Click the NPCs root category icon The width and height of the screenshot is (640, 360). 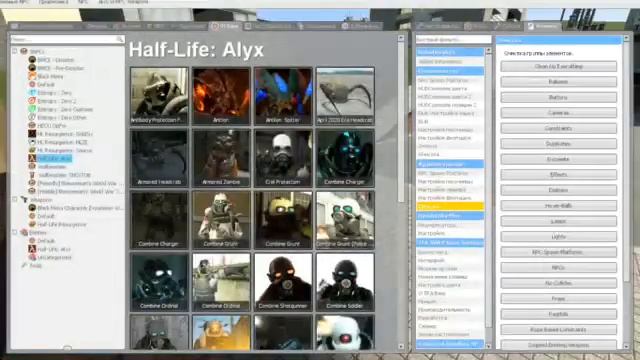[24, 51]
